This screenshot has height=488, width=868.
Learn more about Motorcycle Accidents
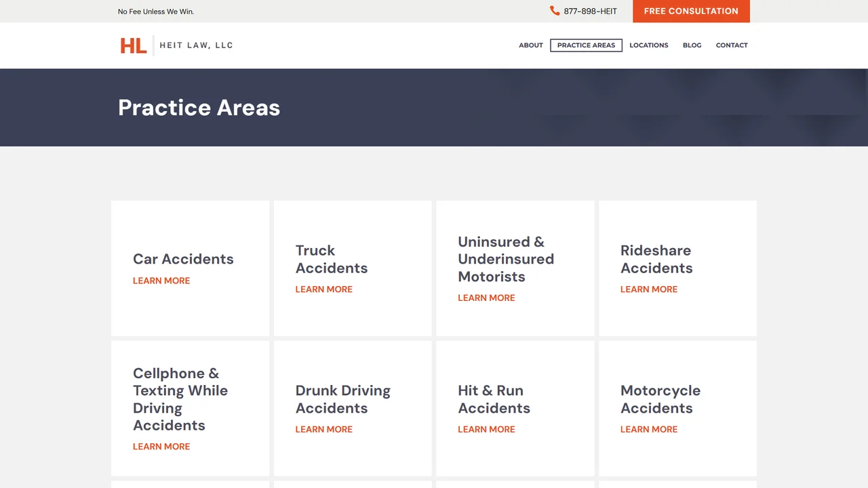[x=649, y=430]
